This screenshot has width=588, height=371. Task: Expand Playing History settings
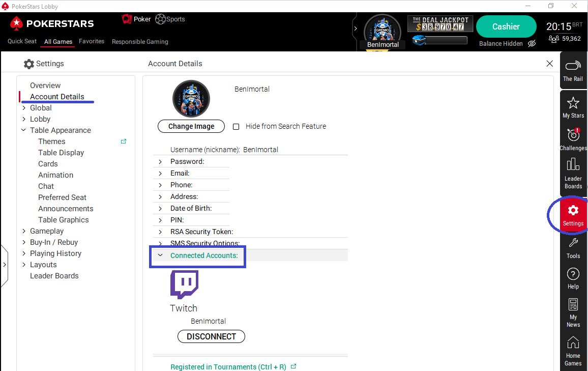(23, 253)
